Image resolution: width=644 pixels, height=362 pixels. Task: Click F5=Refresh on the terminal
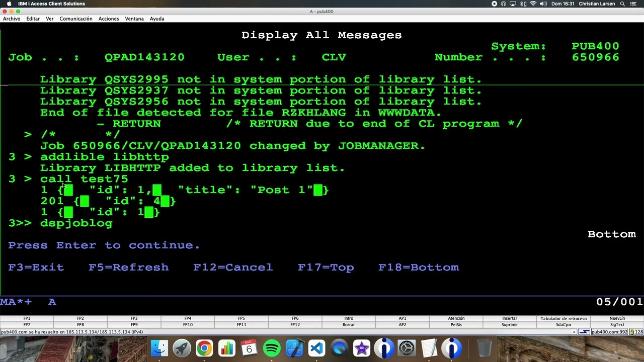pyautogui.click(x=129, y=267)
